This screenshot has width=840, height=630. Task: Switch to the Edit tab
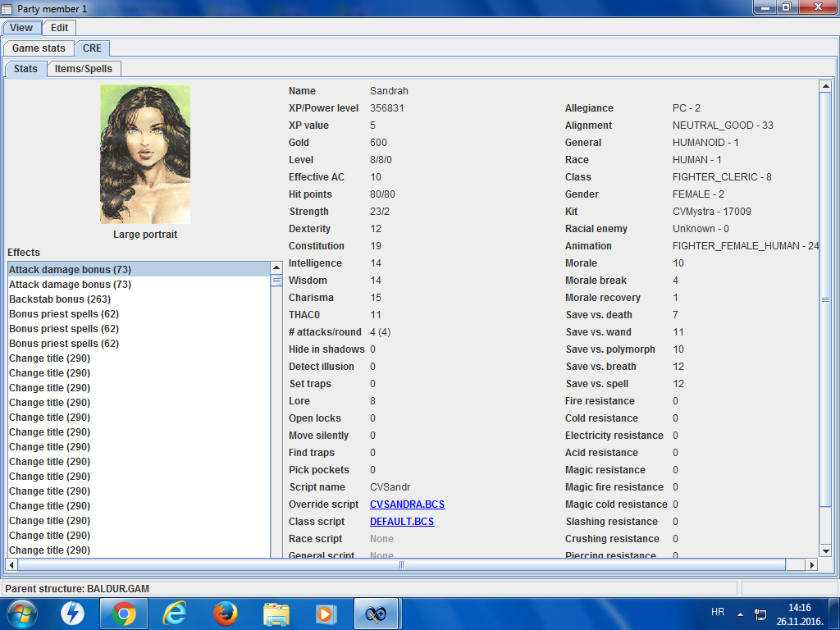click(x=59, y=28)
